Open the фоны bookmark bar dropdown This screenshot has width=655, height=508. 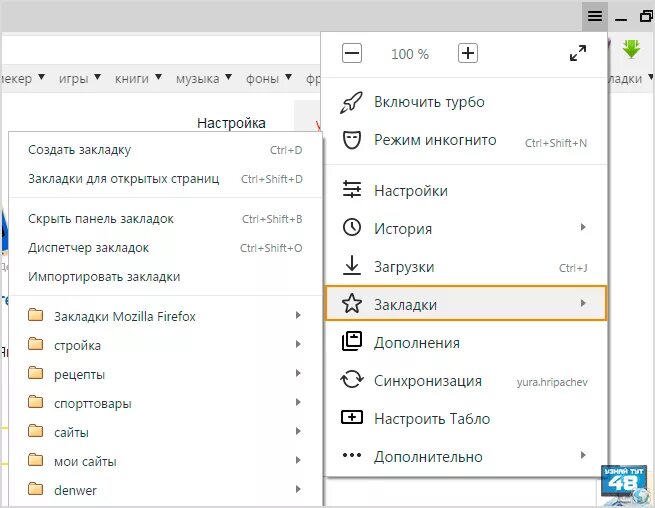[269, 78]
